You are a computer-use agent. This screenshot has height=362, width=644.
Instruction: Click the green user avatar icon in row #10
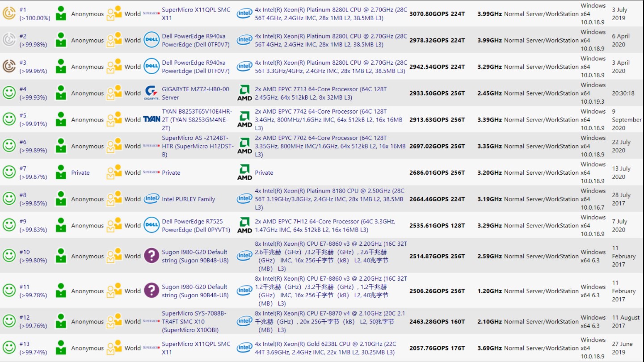coord(61,256)
